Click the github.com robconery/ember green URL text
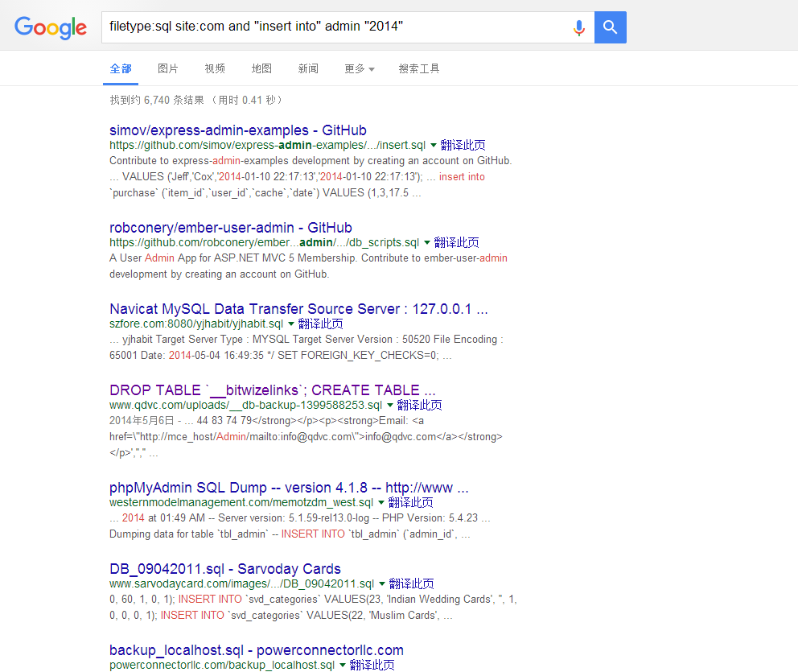798x672 pixels. click(264, 243)
